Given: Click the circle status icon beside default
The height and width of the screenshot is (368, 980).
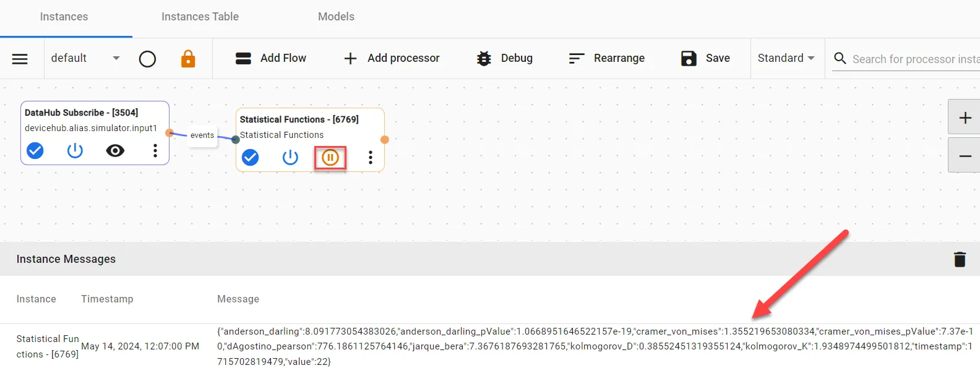Looking at the screenshot, I should tap(147, 59).
